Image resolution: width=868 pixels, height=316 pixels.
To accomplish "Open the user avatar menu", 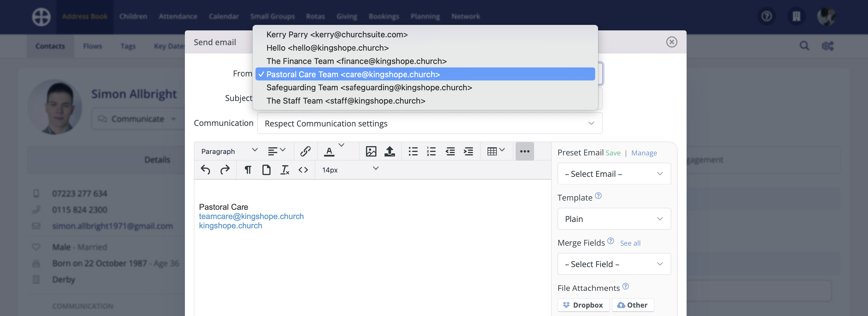I will pyautogui.click(x=826, y=16).
